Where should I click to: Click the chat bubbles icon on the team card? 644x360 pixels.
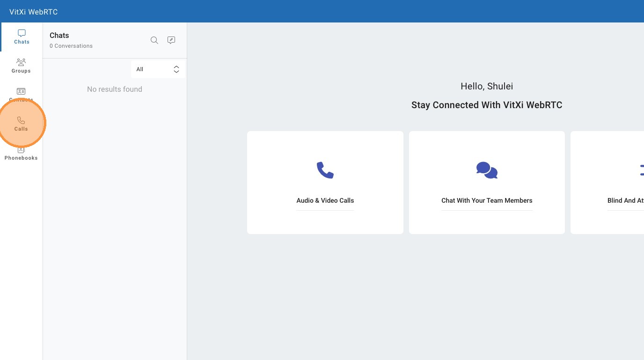[x=487, y=170]
